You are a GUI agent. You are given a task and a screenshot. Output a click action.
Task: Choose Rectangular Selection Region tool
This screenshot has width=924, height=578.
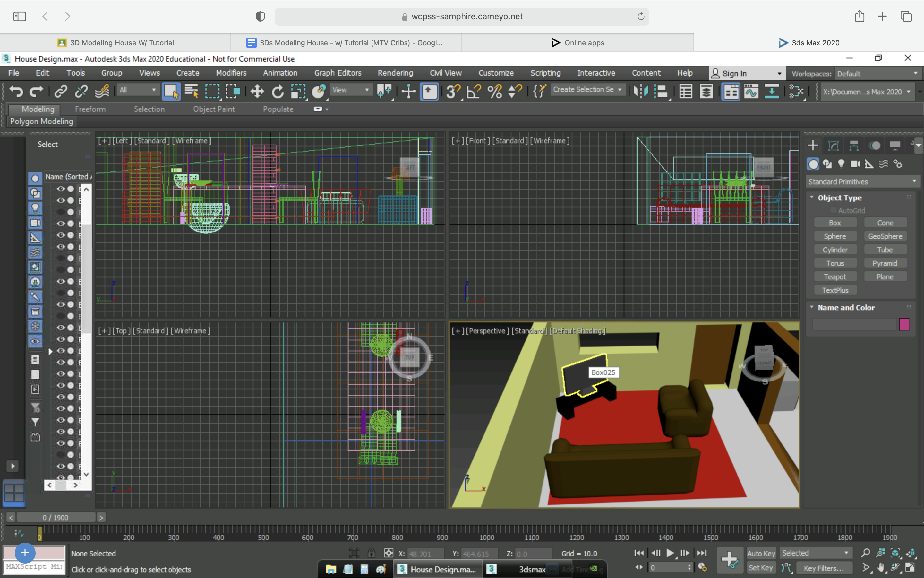pos(212,92)
